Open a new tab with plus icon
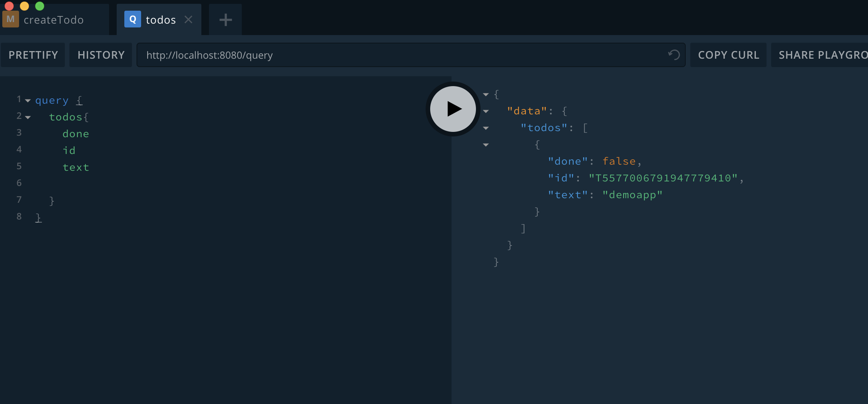This screenshot has width=868, height=404. 225,20
